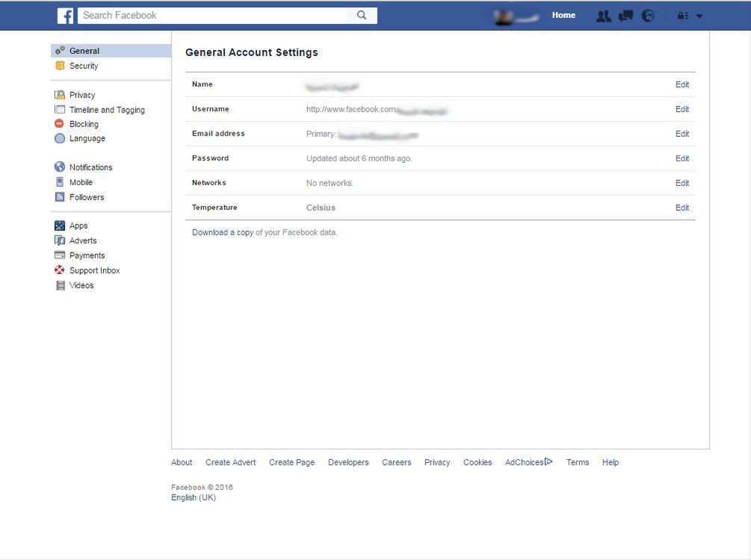Click the search magnifier button
751x560 pixels.
pos(362,16)
